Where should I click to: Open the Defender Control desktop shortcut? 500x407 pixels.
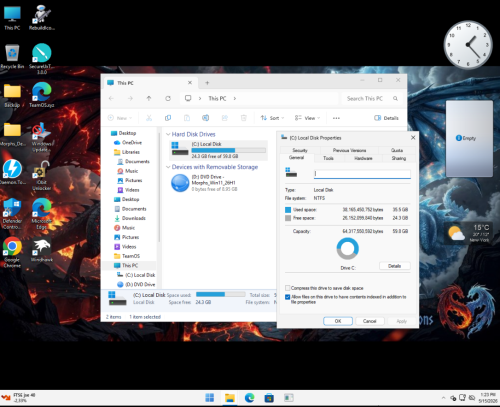[12, 213]
